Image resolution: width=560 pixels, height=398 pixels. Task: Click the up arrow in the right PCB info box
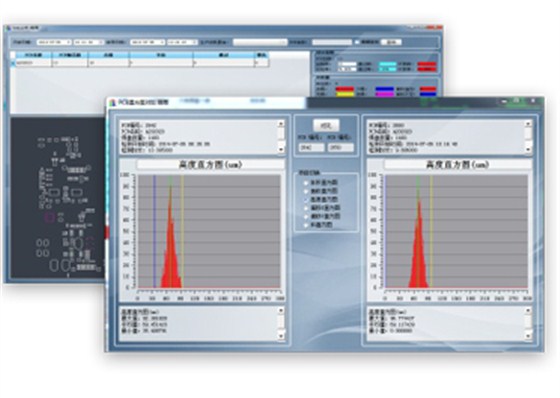528,124
